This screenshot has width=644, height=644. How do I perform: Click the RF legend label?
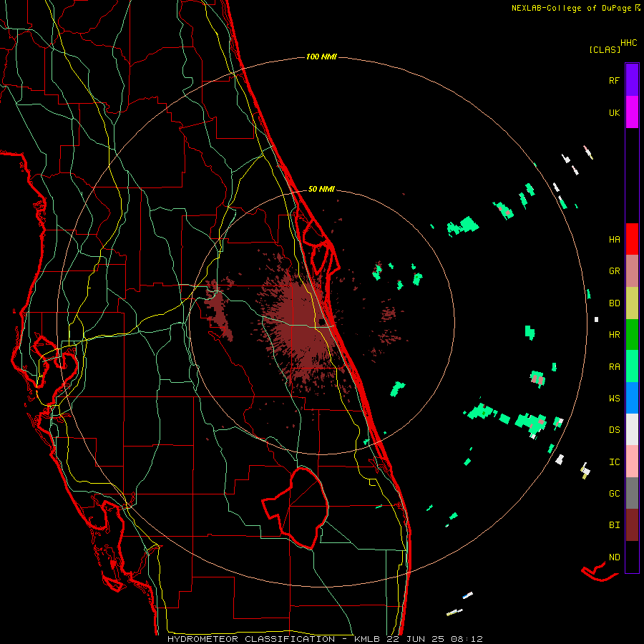(614, 80)
